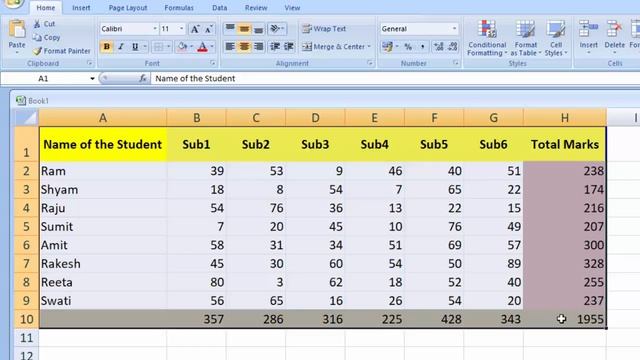Image resolution: width=640 pixels, height=360 pixels.
Task: Switch to the Insert tab
Action: (x=81, y=8)
